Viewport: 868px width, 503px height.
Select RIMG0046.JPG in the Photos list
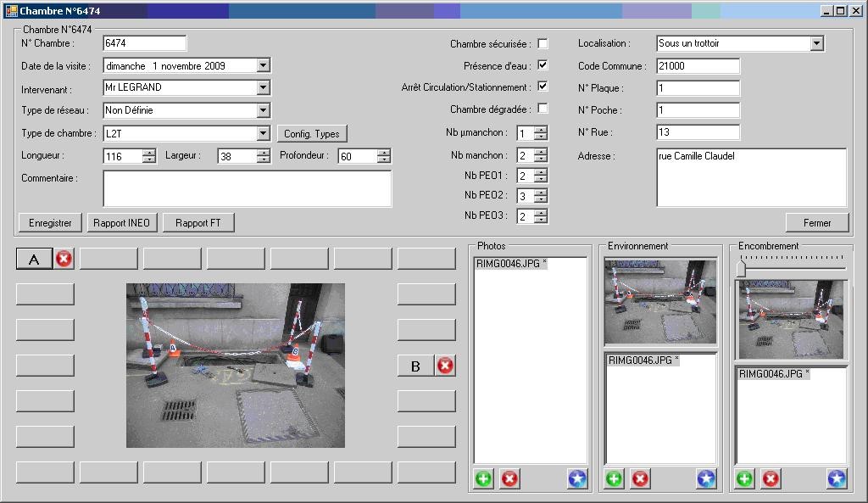pyautogui.click(x=511, y=264)
